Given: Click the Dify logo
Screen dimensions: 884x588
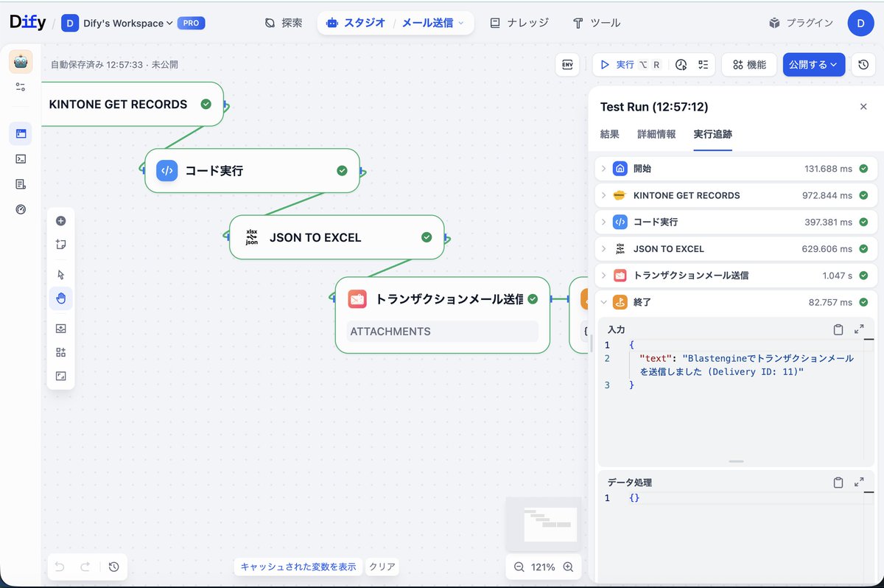Looking at the screenshot, I should [x=27, y=23].
